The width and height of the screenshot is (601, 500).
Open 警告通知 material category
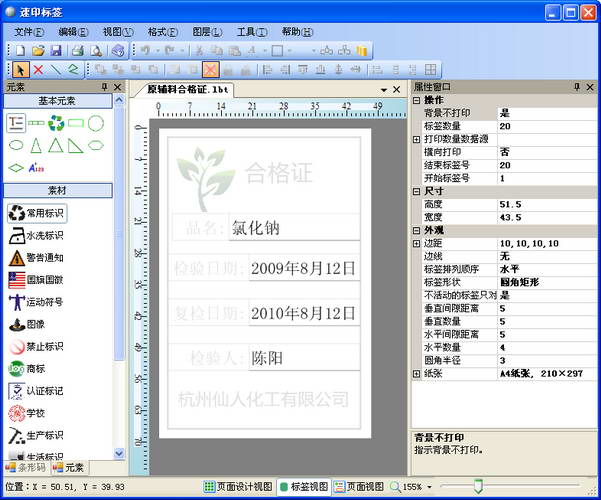(x=36, y=258)
